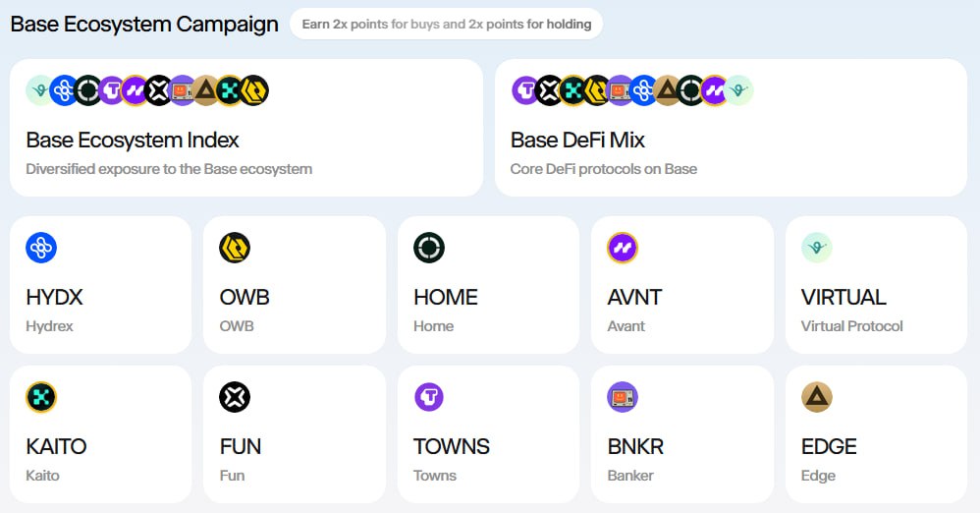This screenshot has width=980, height=513.
Task: Click the OWB yellow token icon
Action: (235, 248)
